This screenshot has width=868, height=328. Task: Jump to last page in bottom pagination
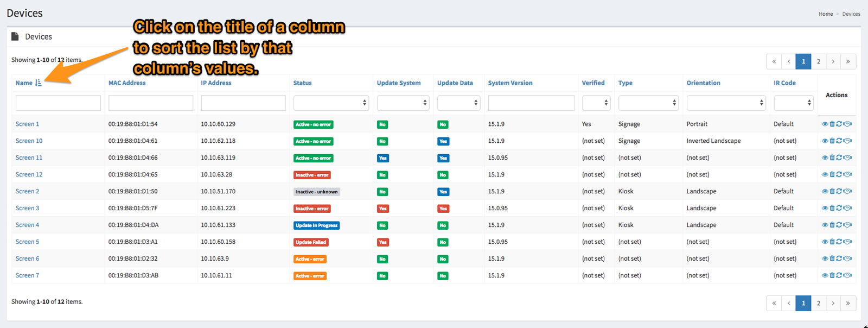[848, 303]
